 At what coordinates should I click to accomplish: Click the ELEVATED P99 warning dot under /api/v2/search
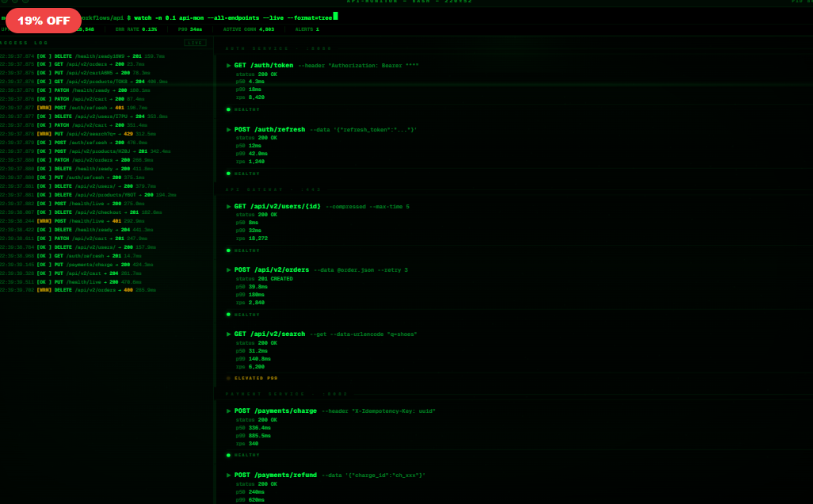[229, 378]
